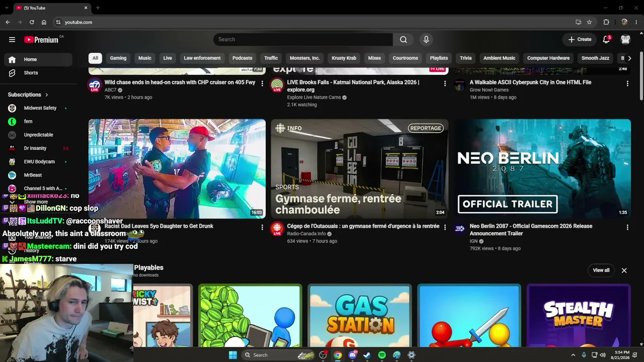Expand the Subscriptions section chevron
This screenshot has height=362, width=644.
(x=47, y=95)
